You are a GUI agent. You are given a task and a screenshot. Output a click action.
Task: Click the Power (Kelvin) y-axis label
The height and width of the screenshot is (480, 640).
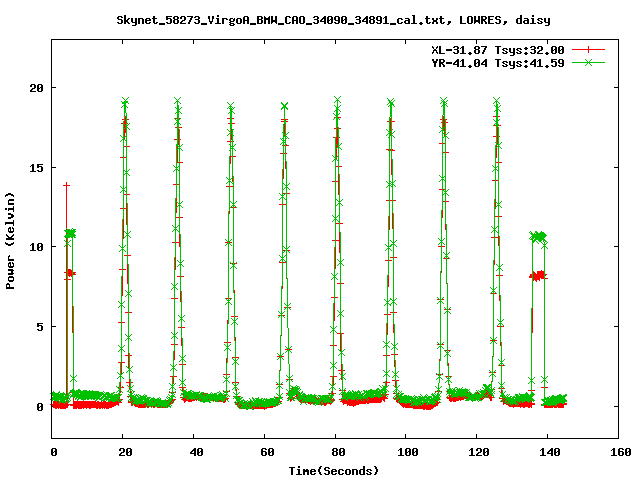[x=10, y=240]
